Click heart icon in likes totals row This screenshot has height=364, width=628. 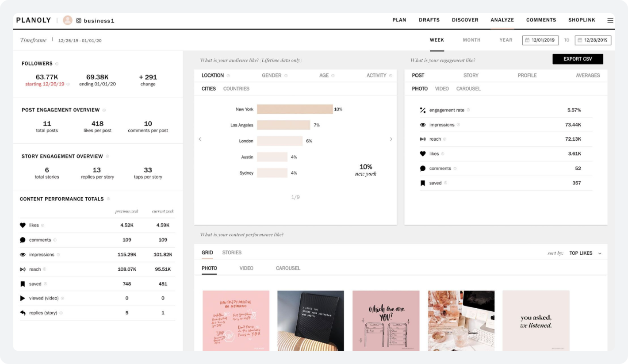(23, 225)
